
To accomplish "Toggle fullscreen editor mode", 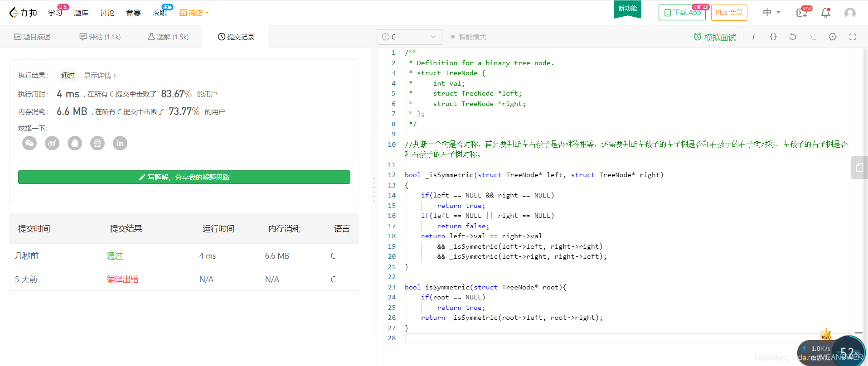I will point(853,37).
